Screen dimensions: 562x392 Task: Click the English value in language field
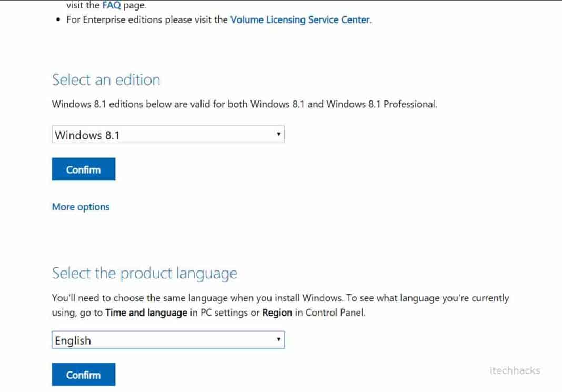[x=74, y=341]
